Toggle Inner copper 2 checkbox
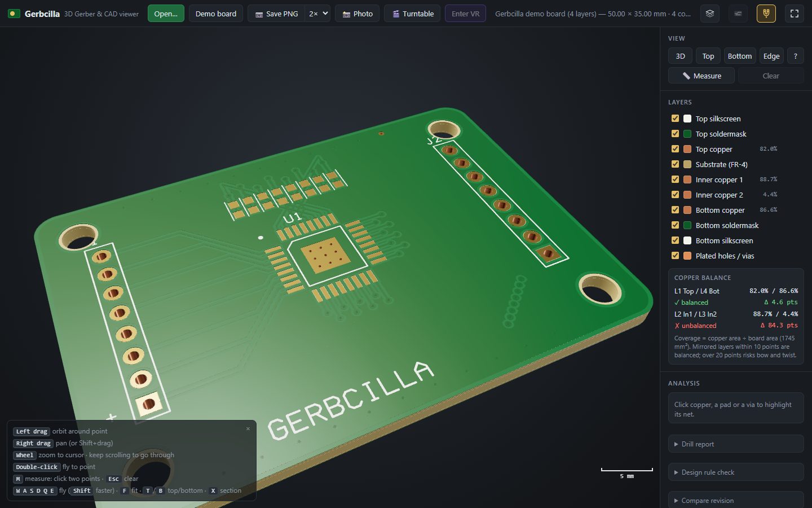Viewport: 812px width, 508px height. point(675,195)
